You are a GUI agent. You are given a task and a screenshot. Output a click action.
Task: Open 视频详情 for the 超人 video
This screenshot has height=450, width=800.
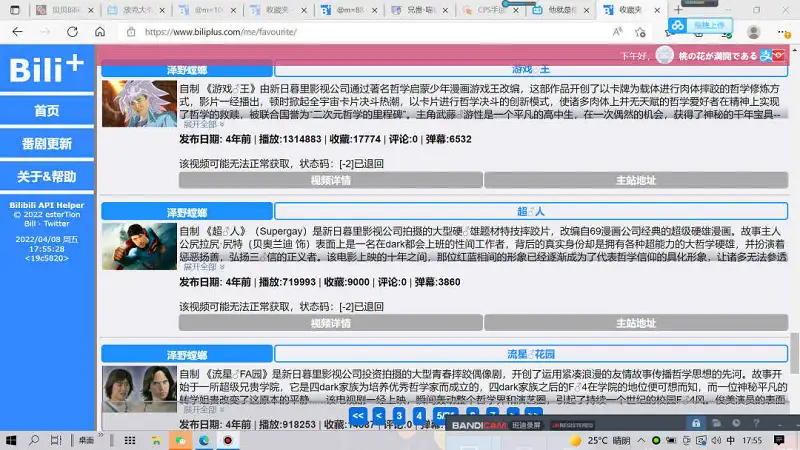point(331,323)
